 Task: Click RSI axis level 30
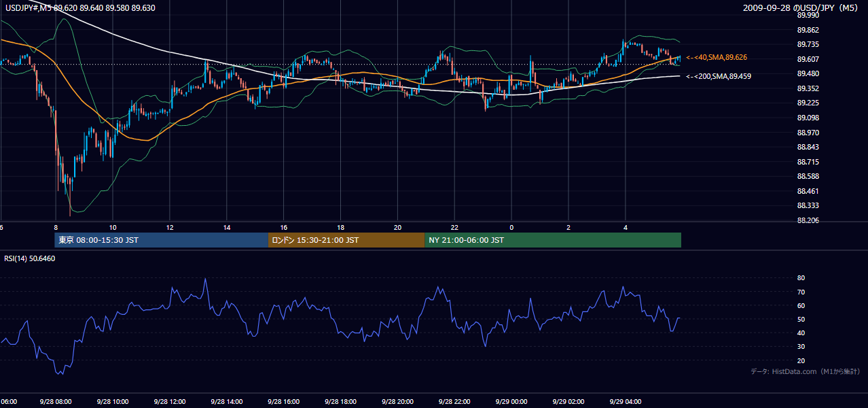coord(801,347)
